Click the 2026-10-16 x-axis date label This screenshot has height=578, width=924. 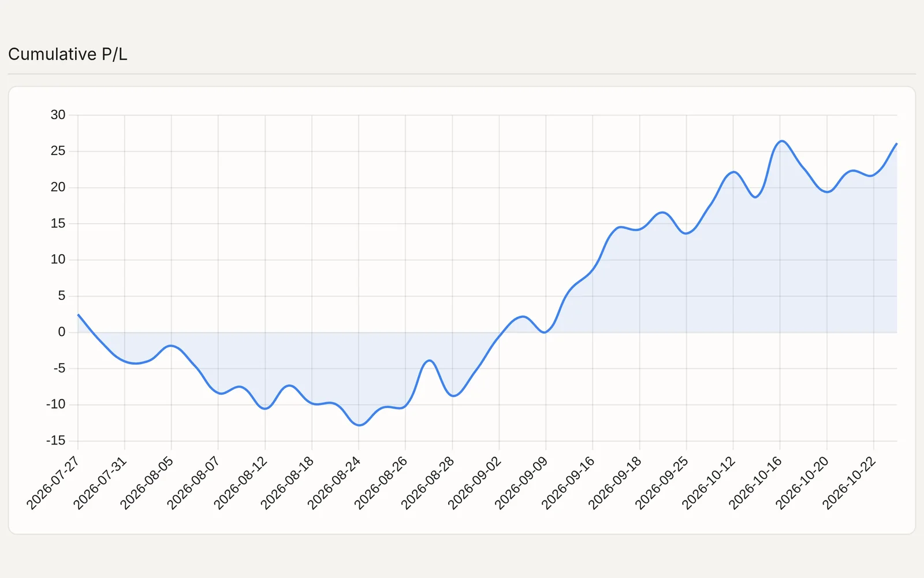tap(755, 483)
